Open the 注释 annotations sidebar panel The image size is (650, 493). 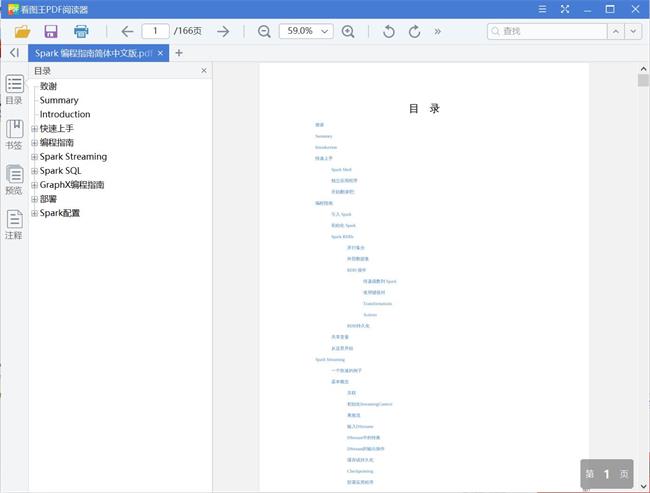pos(14,225)
